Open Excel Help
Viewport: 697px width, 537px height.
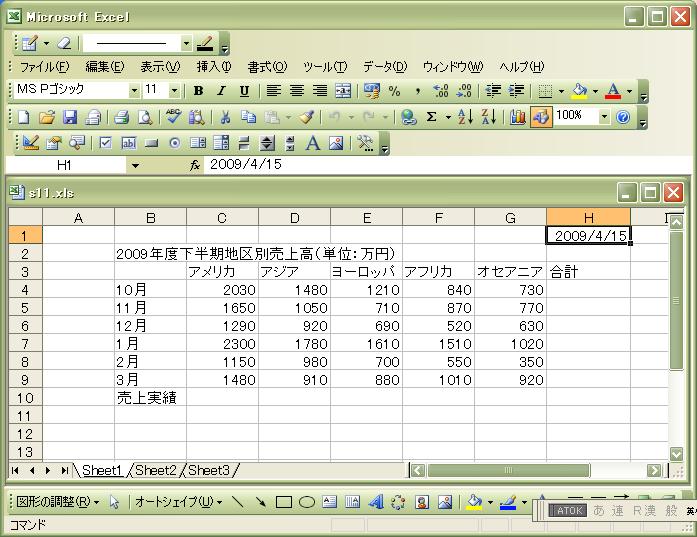click(x=623, y=117)
